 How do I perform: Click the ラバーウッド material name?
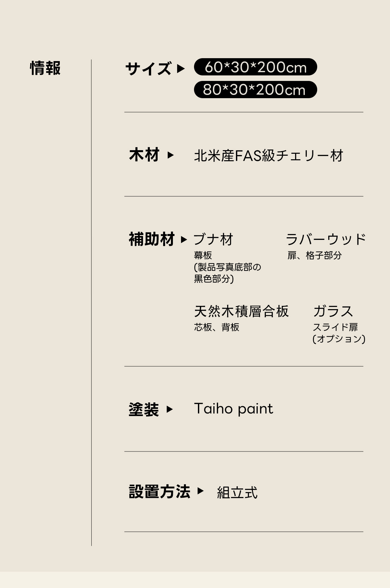pyautogui.click(x=326, y=240)
